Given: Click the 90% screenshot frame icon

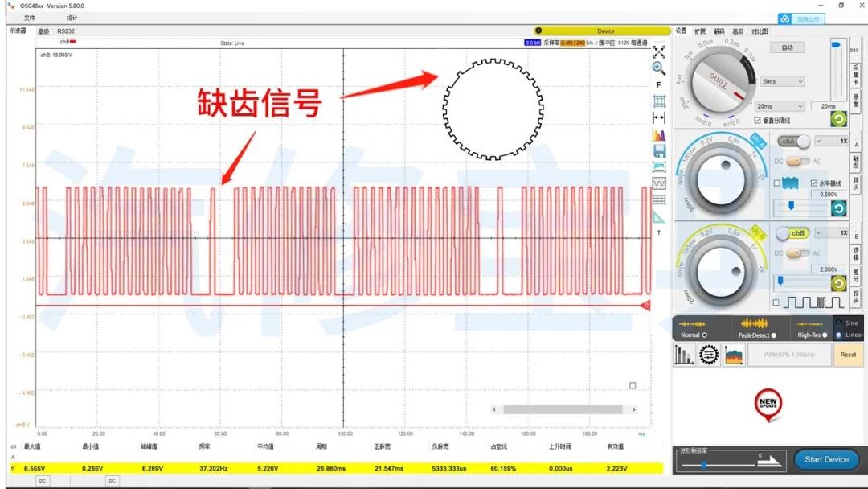Looking at the screenshot, I should pos(659,166).
